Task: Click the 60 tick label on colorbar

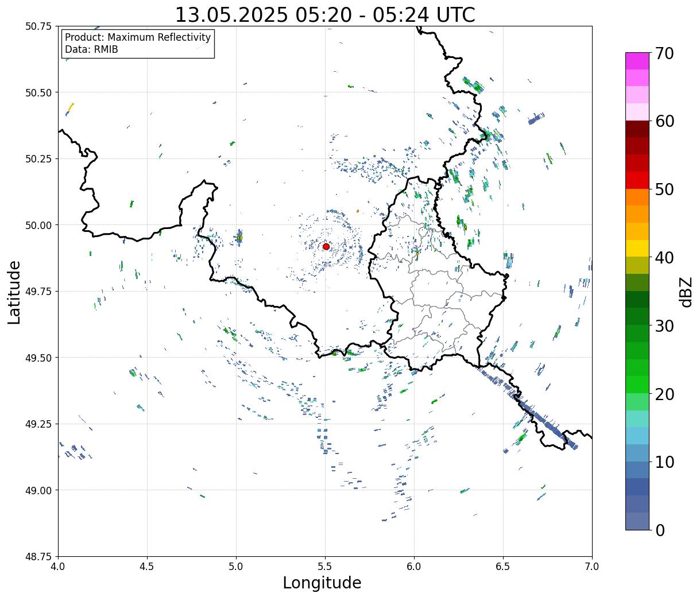Action: coord(664,121)
